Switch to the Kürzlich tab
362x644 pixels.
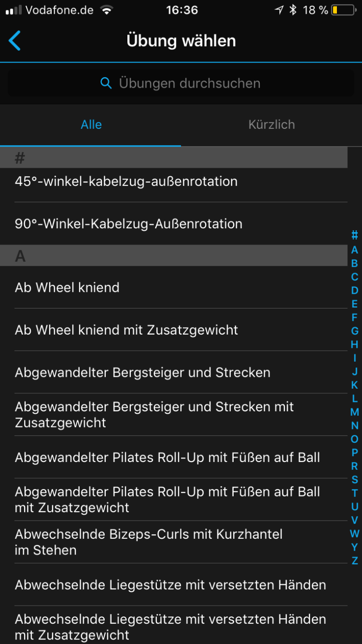tap(271, 124)
